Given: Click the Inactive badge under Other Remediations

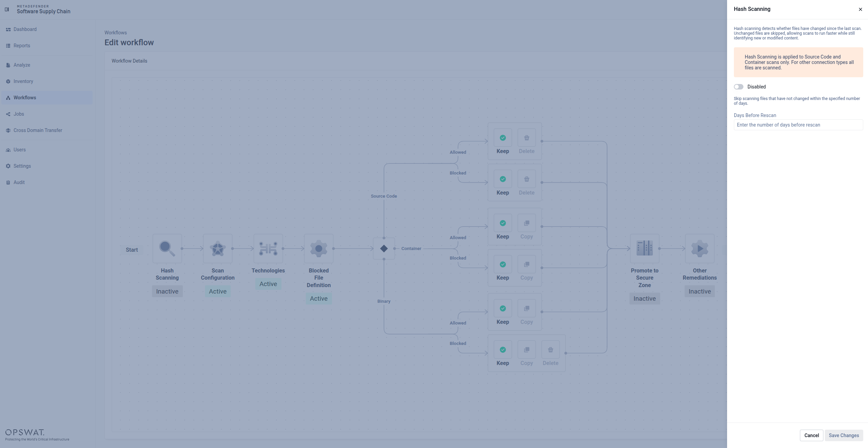Looking at the screenshot, I should 700,292.
